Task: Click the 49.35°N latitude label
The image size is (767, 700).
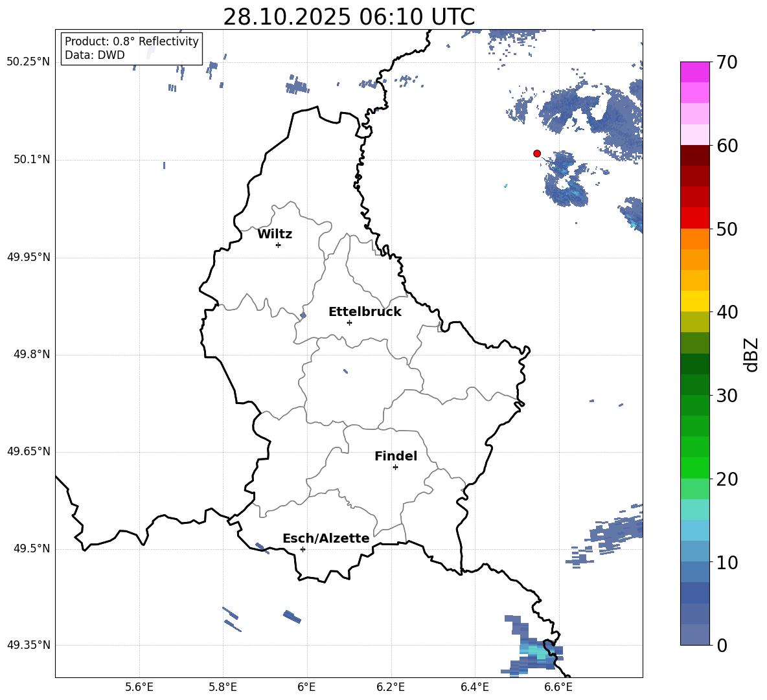Action: (x=29, y=645)
